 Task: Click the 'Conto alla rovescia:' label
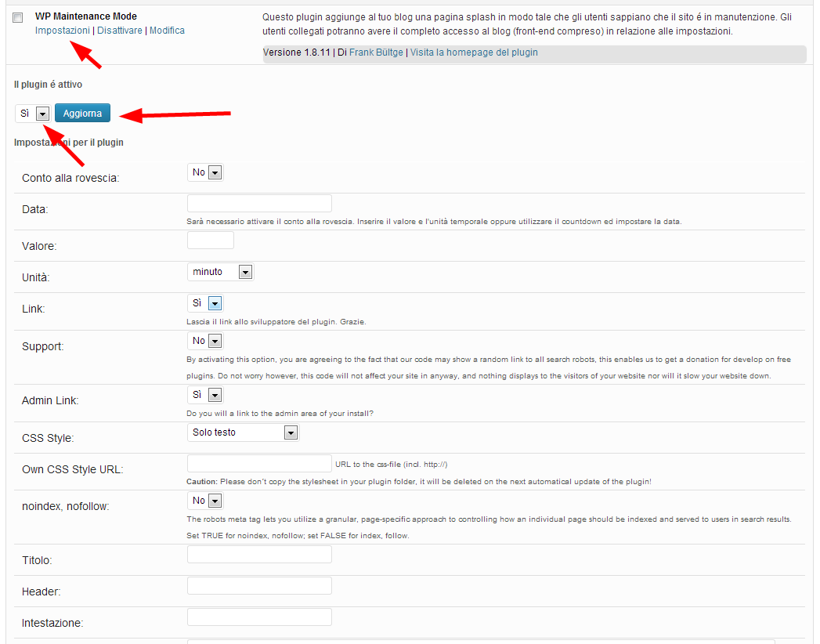coord(70,178)
